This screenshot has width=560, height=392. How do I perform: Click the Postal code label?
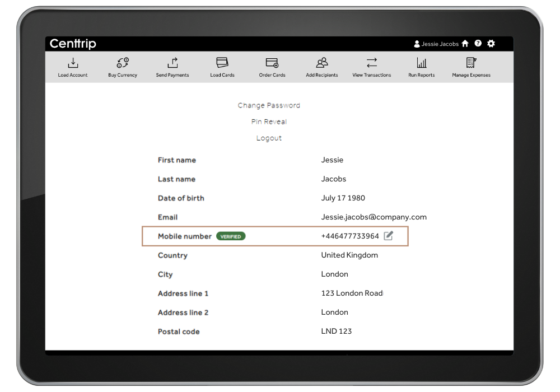[179, 332]
